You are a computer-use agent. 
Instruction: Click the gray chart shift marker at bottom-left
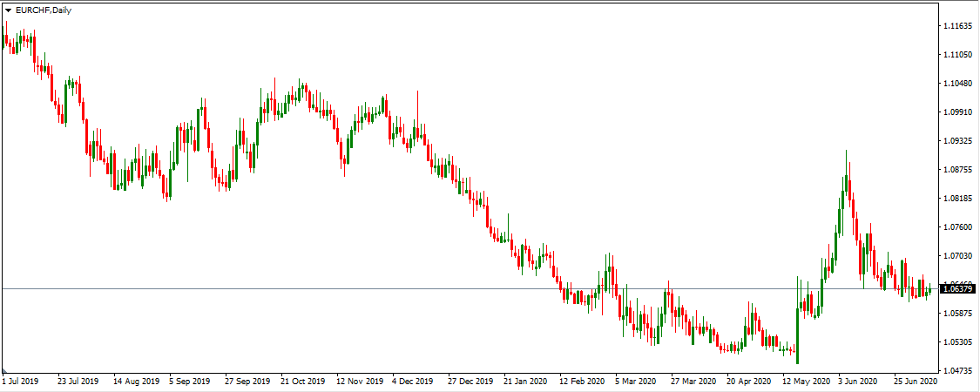[4, 371]
